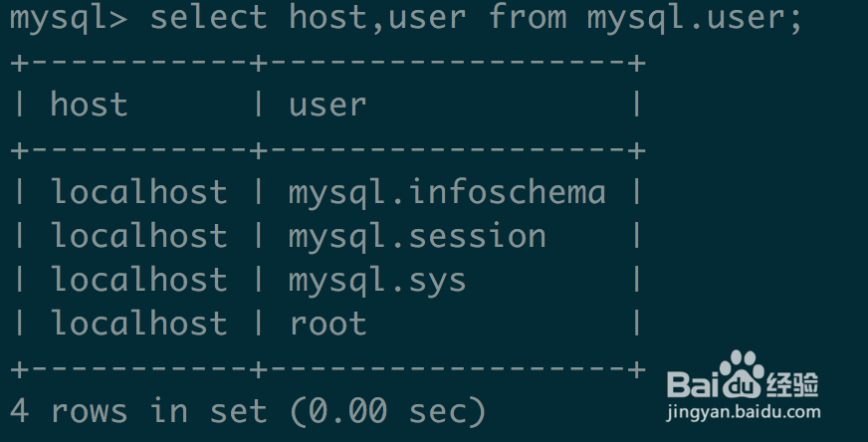
Task: Select the mysql.sys user cell
Action: (x=377, y=281)
